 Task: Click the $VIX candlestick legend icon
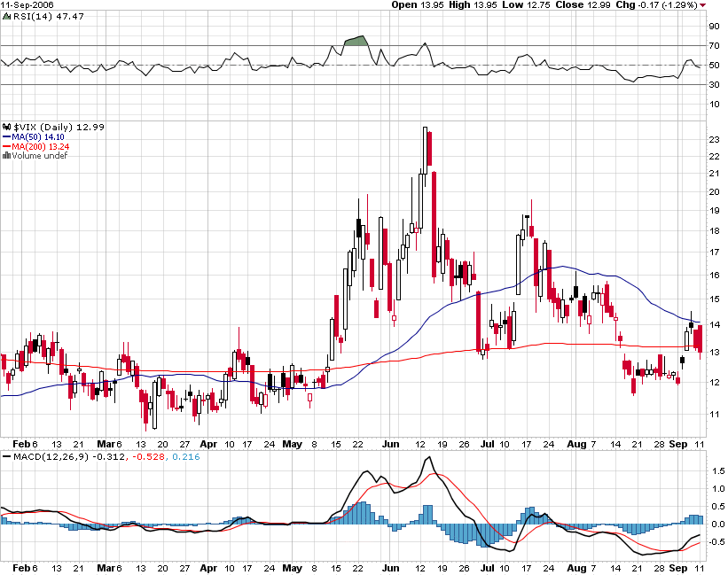[6, 128]
